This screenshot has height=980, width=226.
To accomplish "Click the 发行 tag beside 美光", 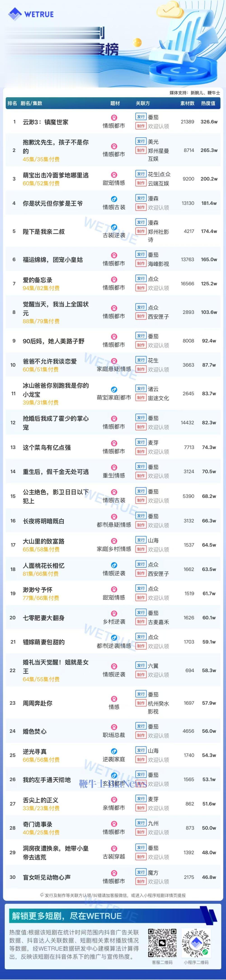I will click(x=141, y=142).
